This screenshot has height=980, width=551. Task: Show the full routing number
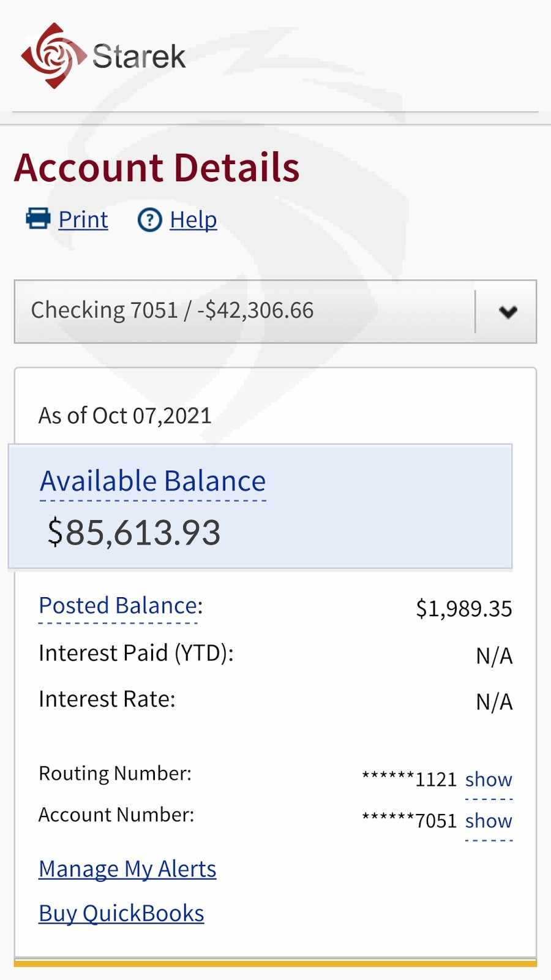tap(489, 780)
